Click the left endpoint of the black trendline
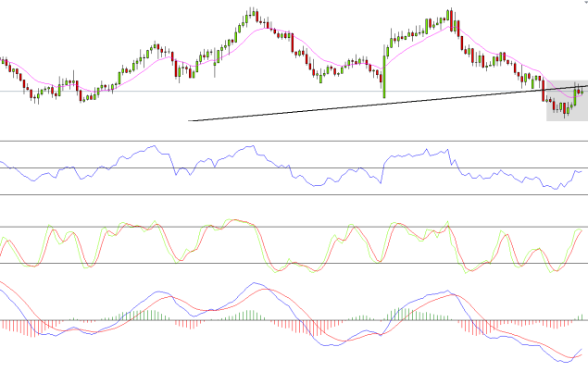Viewport: 588px width, 372px height. pyautogui.click(x=189, y=120)
